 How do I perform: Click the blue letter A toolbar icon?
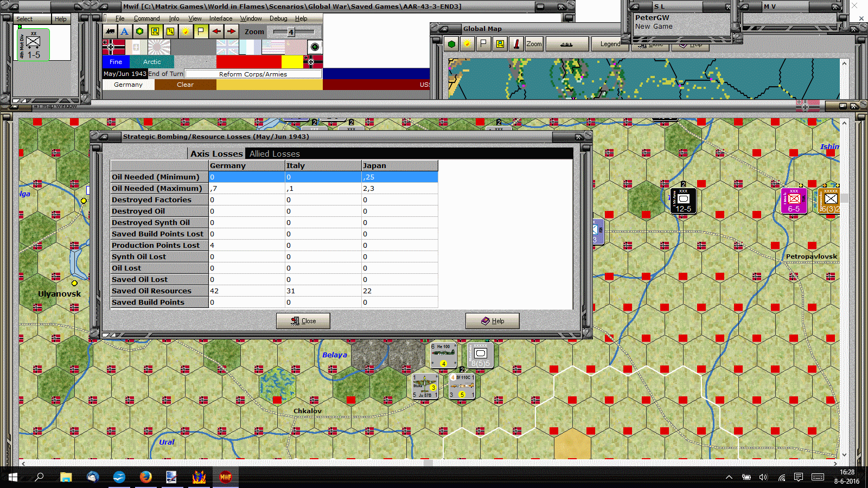pos(125,31)
